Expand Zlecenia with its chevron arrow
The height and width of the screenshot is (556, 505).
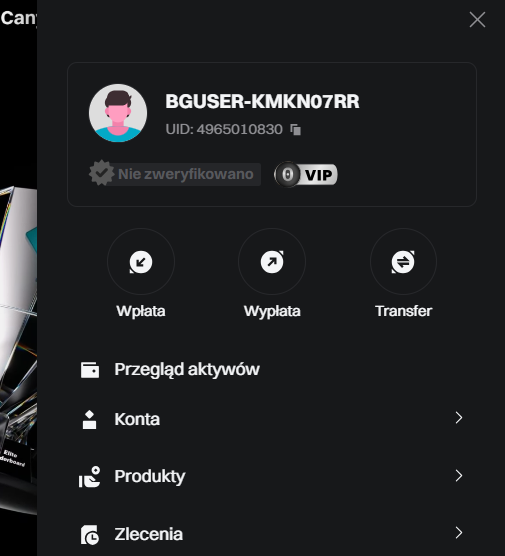[459, 533]
